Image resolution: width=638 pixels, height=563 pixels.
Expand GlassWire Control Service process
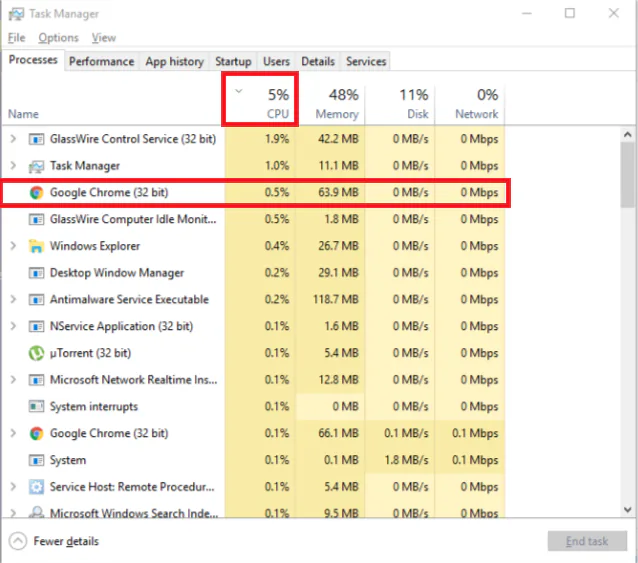tap(13, 139)
